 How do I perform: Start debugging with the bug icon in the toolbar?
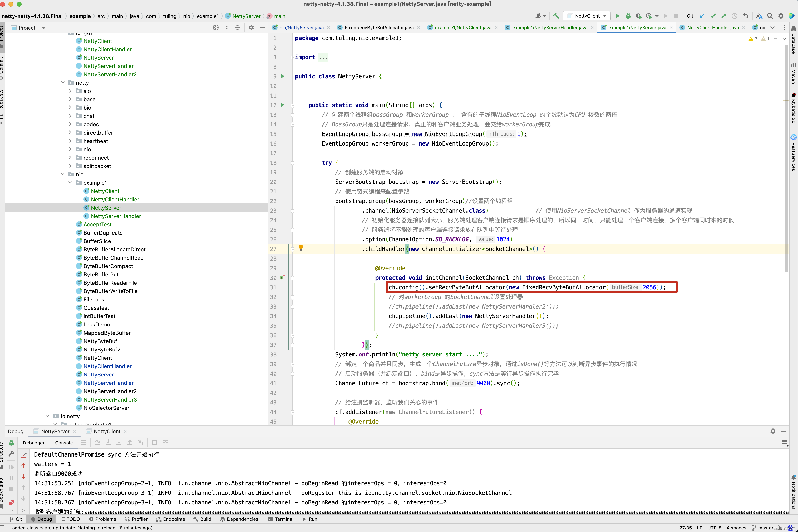tap(628, 16)
